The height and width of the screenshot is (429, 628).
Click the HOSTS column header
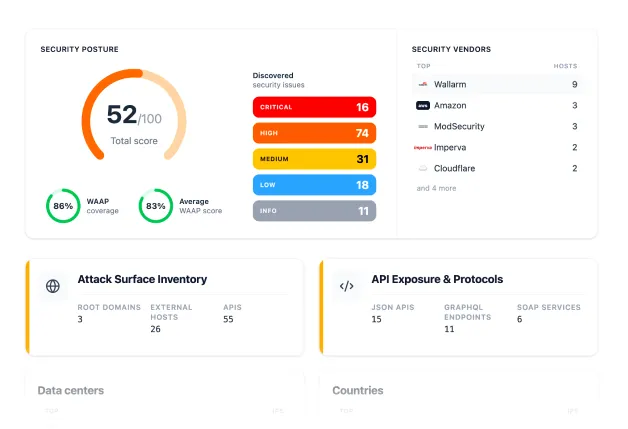pos(566,66)
